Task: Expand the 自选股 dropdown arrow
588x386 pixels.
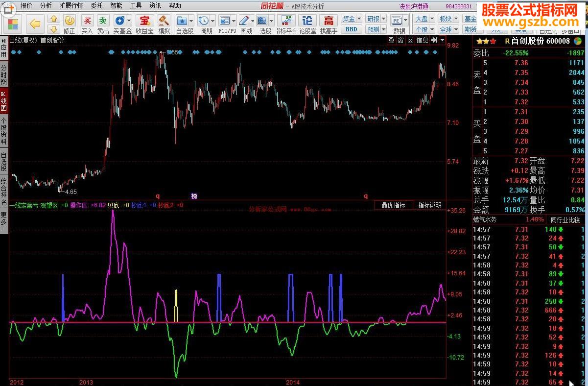Action: [191, 21]
